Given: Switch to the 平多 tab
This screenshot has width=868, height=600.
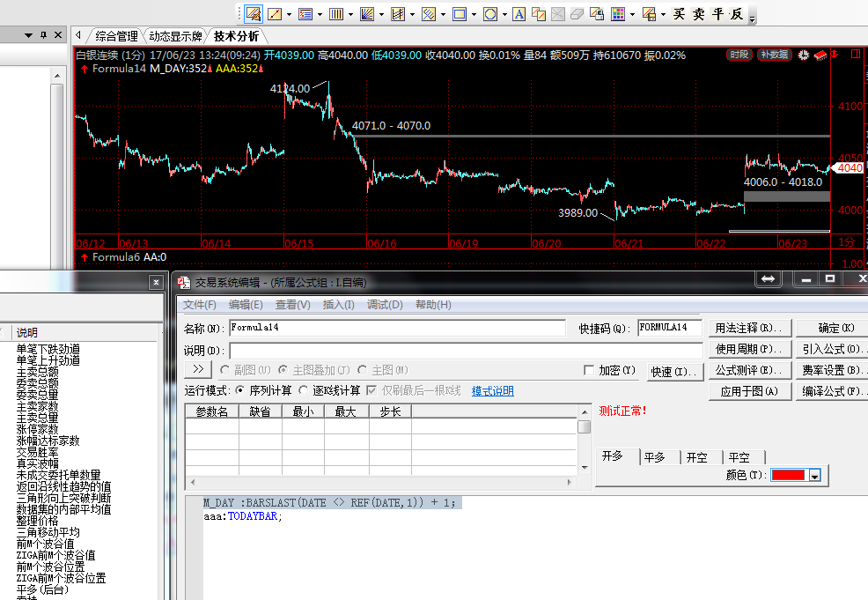Looking at the screenshot, I should [654, 457].
